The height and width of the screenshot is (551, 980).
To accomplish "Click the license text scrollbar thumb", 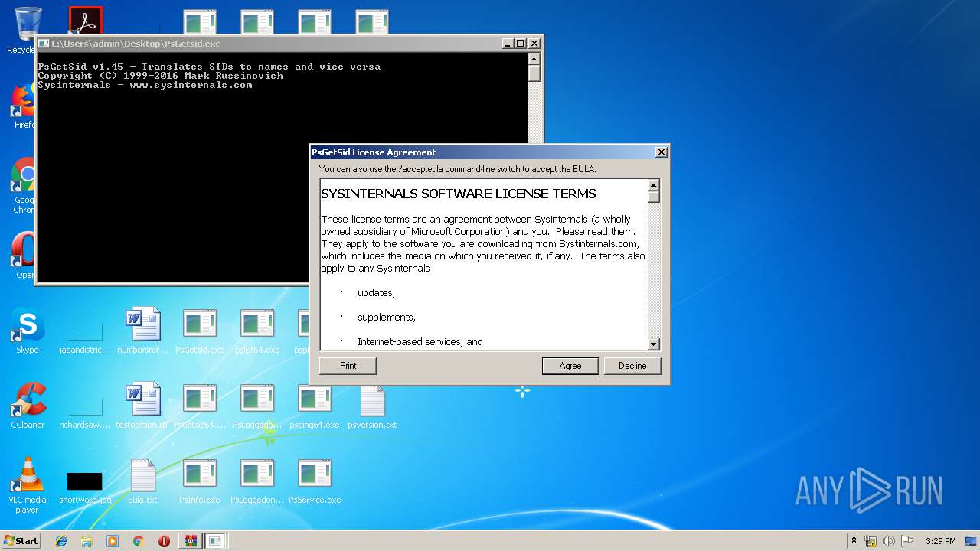I will [654, 197].
